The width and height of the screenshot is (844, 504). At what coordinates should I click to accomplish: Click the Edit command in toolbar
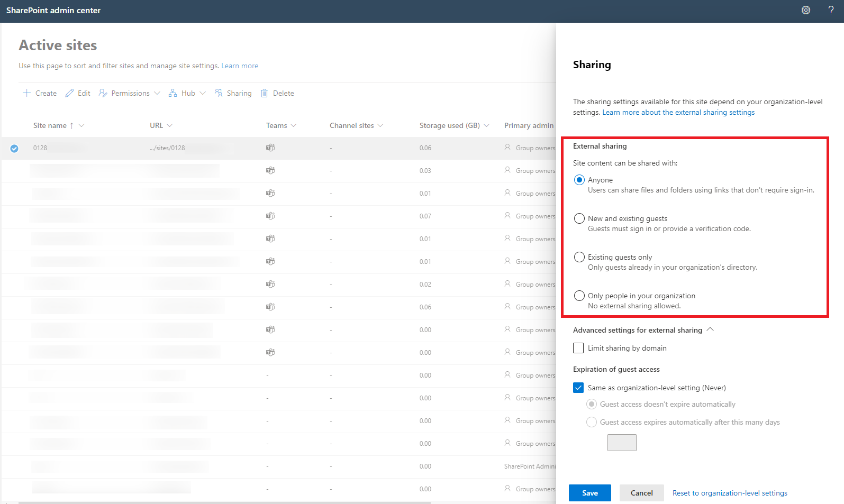[78, 93]
